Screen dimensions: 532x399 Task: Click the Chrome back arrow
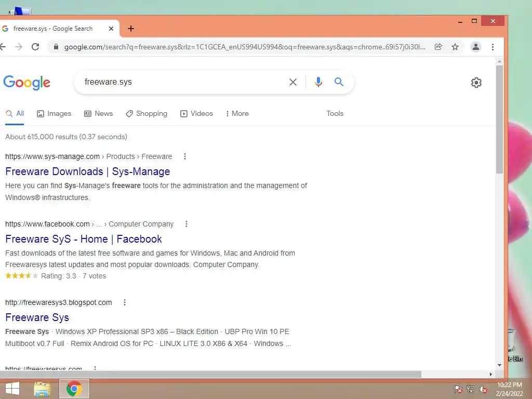tap(3, 47)
